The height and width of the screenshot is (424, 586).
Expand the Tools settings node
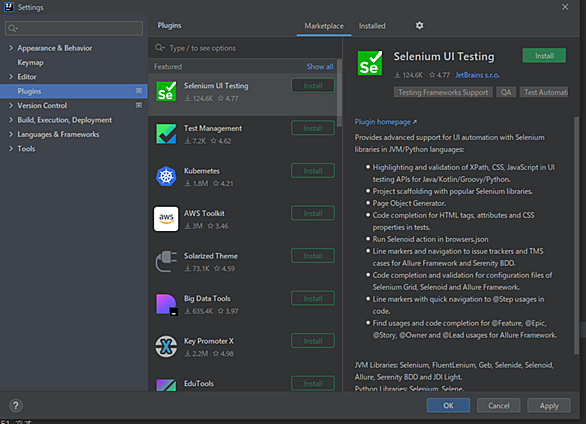click(10, 149)
